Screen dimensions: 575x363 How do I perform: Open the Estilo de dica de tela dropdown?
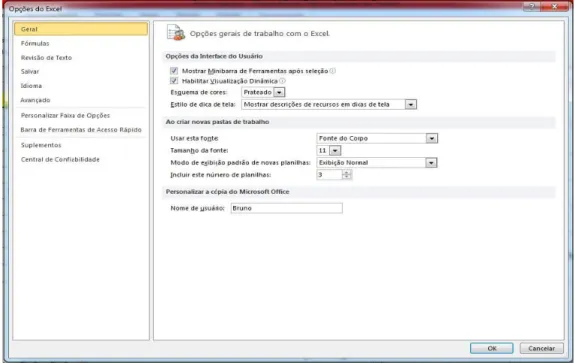410,104
